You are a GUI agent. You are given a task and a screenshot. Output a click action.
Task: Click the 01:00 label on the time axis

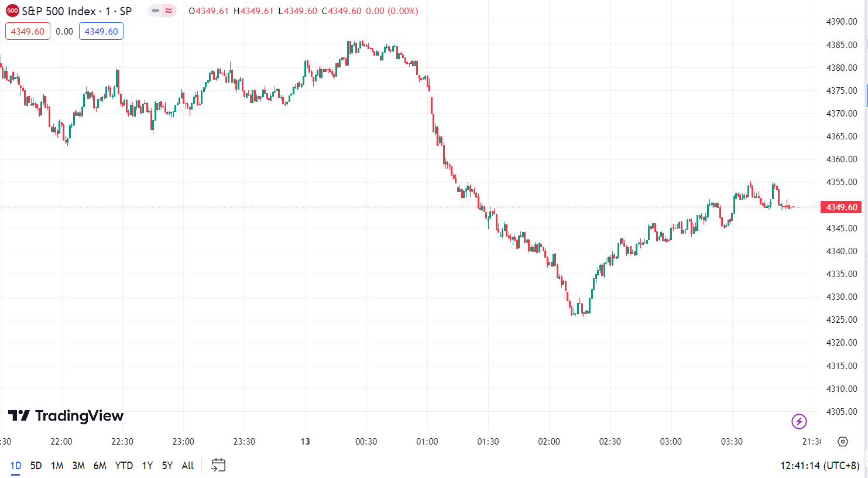[x=427, y=442]
